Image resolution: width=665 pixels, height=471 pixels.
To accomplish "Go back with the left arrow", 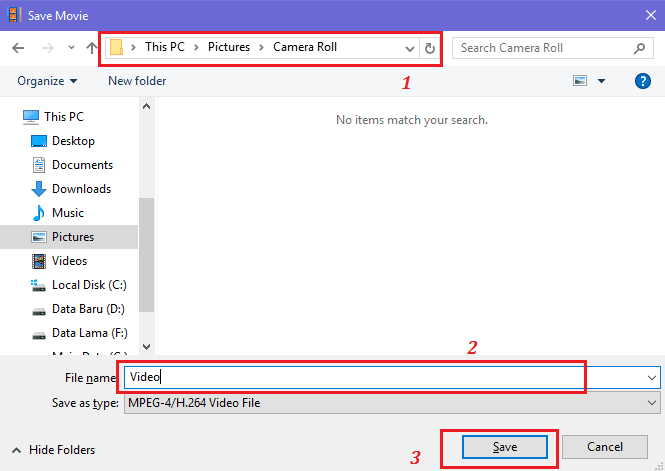I will (x=18, y=48).
